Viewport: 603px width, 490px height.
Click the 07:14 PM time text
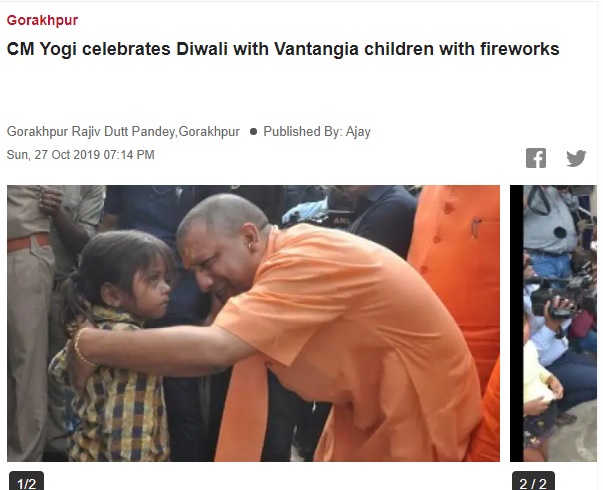[129, 155]
